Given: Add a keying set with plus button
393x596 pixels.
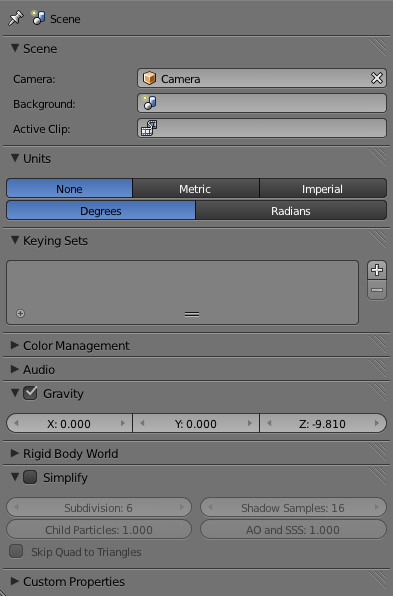Looking at the screenshot, I should pos(377,270).
